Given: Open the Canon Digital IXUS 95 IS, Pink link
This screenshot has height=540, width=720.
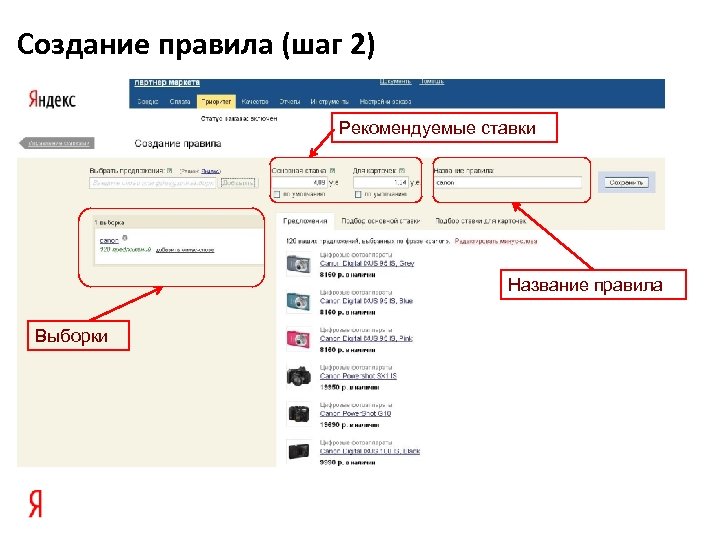Looking at the screenshot, I should (366, 338).
